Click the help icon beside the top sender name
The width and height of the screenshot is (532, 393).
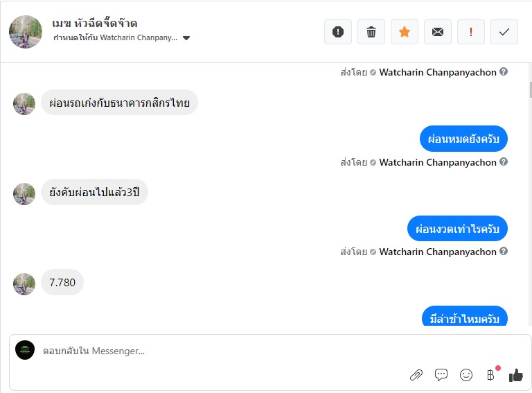click(x=504, y=72)
